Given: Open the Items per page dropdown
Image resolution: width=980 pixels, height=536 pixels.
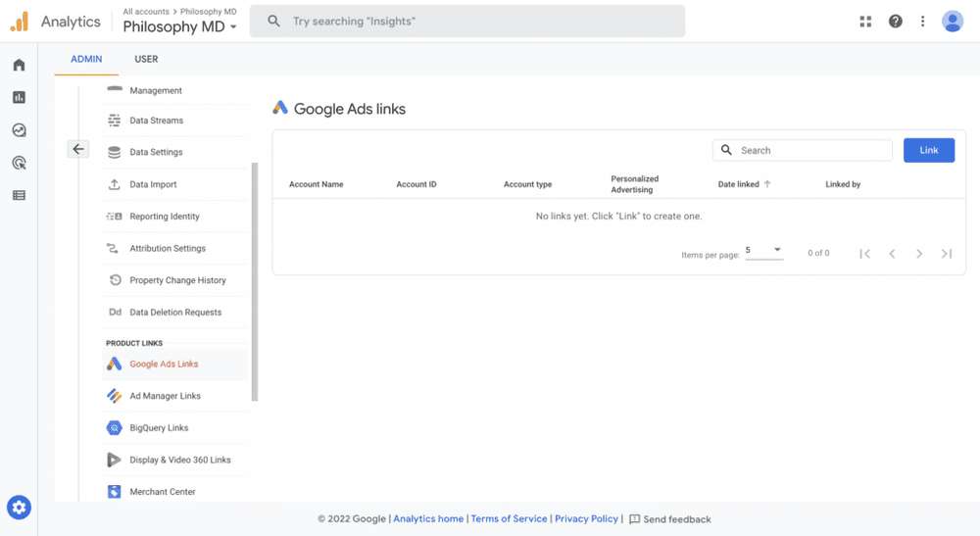Looking at the screenshot, I should pyautogui.click(x=763, y=251).
